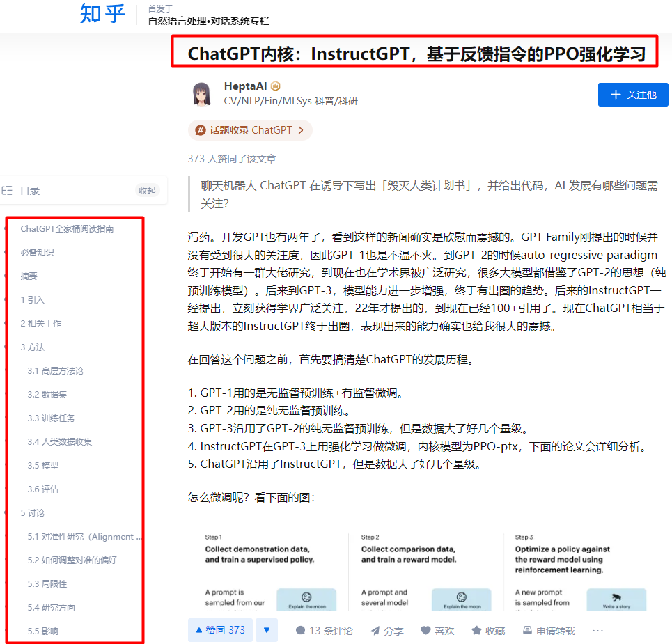Jump to 必备知识 section in contents

(x=38, y=252)
